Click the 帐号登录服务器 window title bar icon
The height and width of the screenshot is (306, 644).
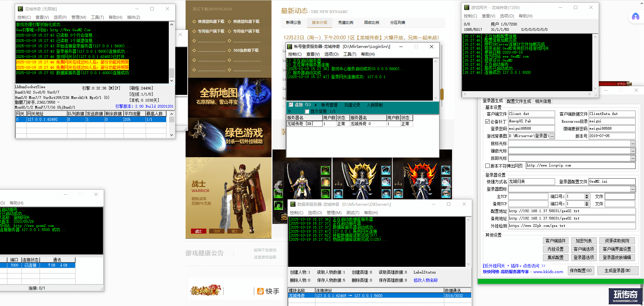point(290,47)
